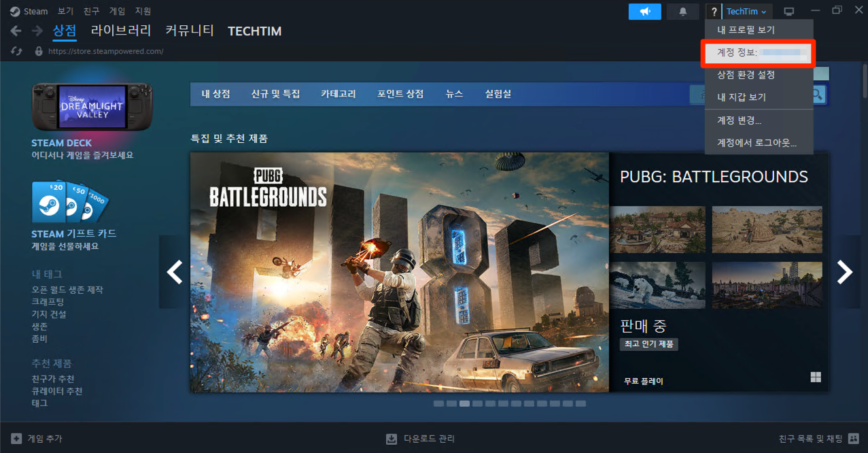Select 상점 환경 설정 menu entry
The image size is (868, 453).
[x=759, y=75]
